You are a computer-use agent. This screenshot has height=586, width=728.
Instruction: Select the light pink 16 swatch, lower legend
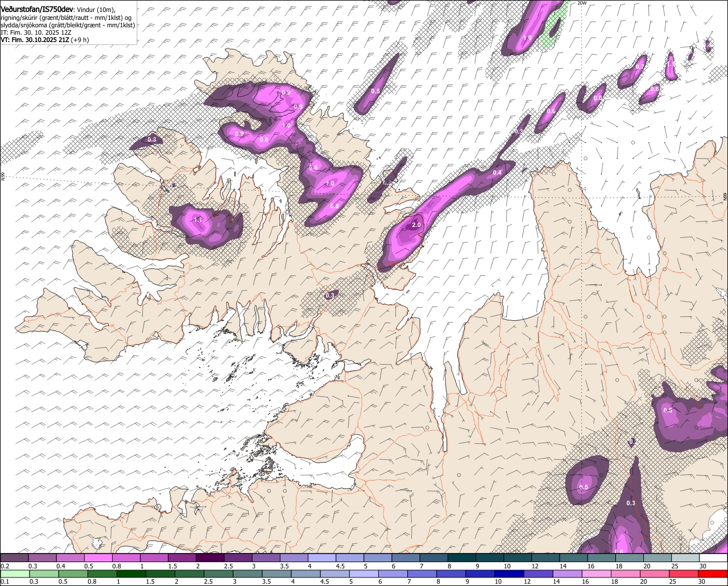click(x=598, y=573)
